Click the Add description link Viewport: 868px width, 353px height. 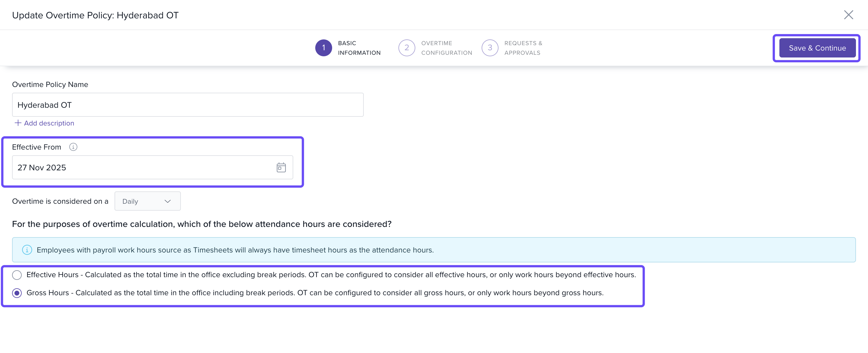(49, 123)
